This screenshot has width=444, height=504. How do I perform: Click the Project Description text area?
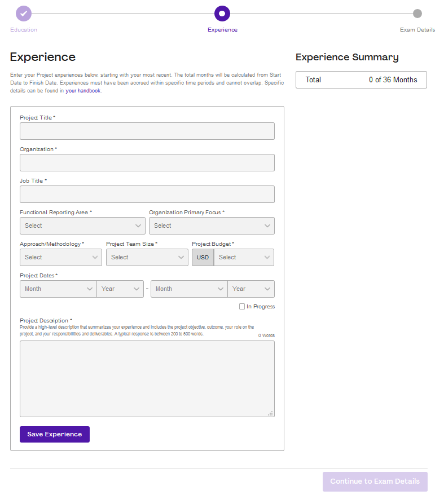[x=147, y=378]
